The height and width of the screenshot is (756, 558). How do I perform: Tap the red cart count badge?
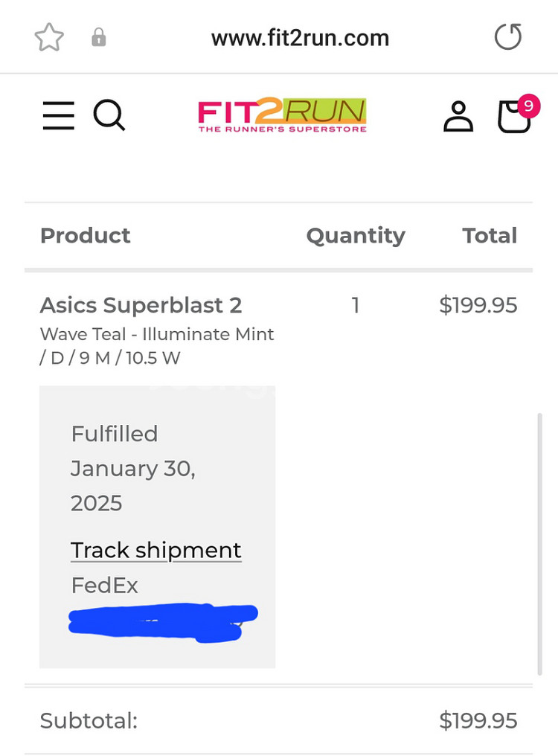(528, 106)
